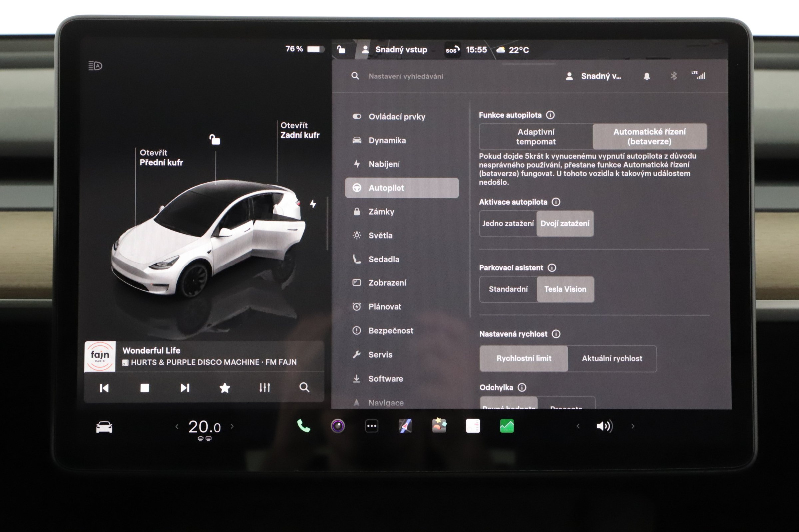The width and height of the screenshot is (799, 532).
Task: Switch parking assistant to Standardní
Action: coord(508,289)
